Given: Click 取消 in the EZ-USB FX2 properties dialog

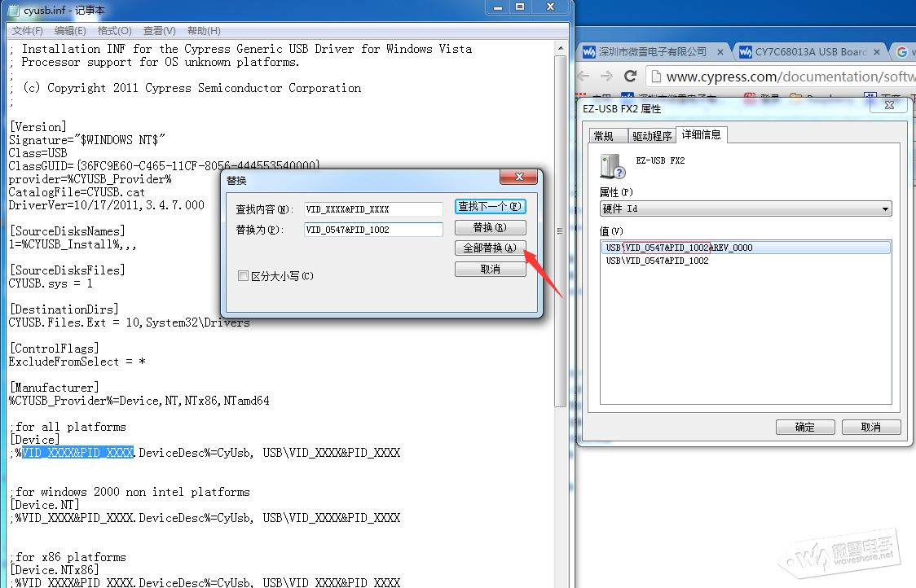Looking at the screenshot, I should 871,428.
